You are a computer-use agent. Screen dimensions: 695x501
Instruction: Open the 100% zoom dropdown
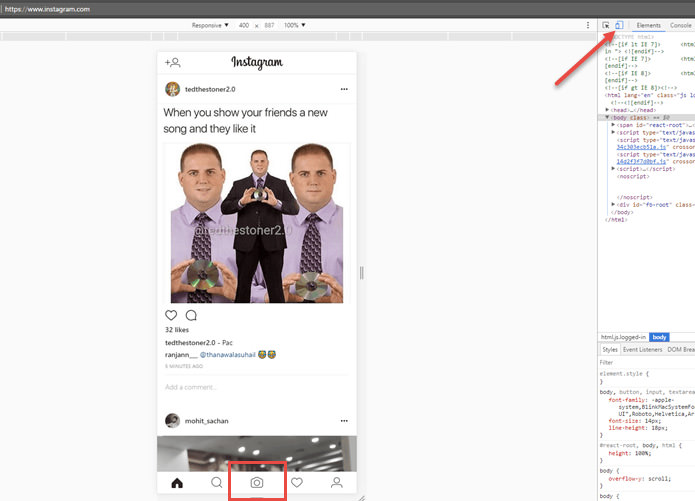[x=295, y=25]
